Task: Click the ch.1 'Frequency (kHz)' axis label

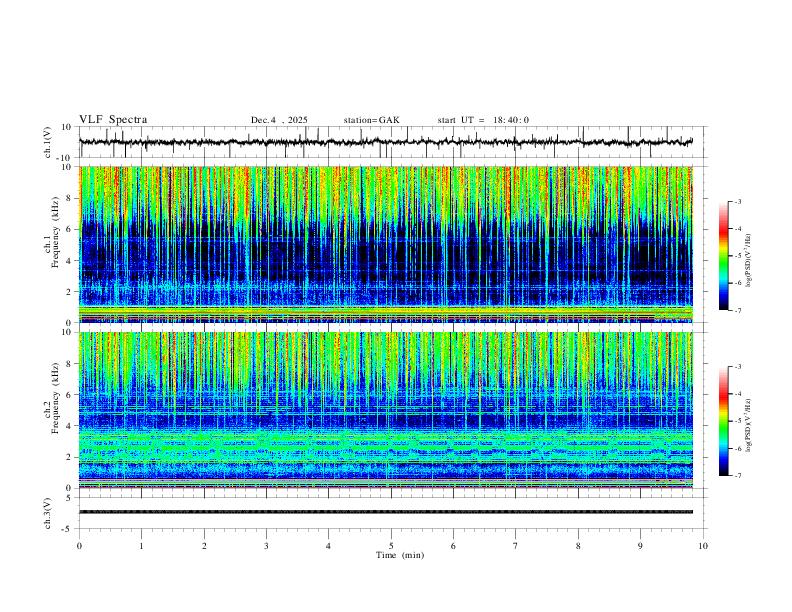Action: pyautogui.click(x=55, y=233)
